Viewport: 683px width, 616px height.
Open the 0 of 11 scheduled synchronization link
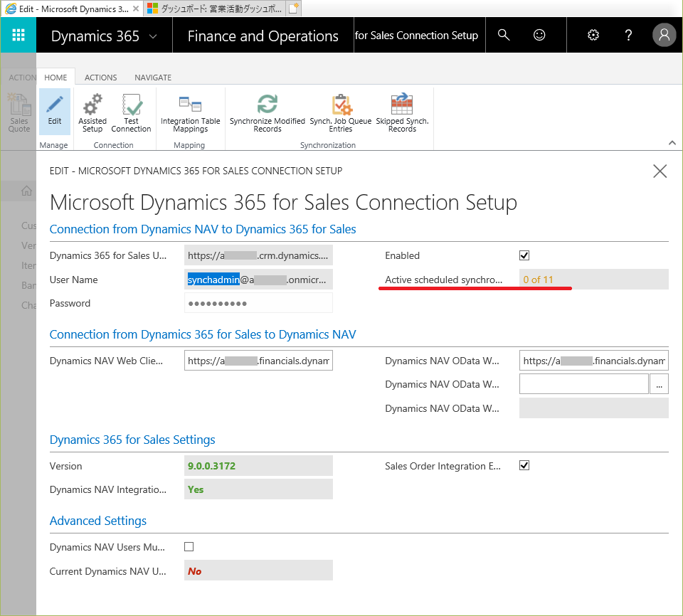click(538, 280)
